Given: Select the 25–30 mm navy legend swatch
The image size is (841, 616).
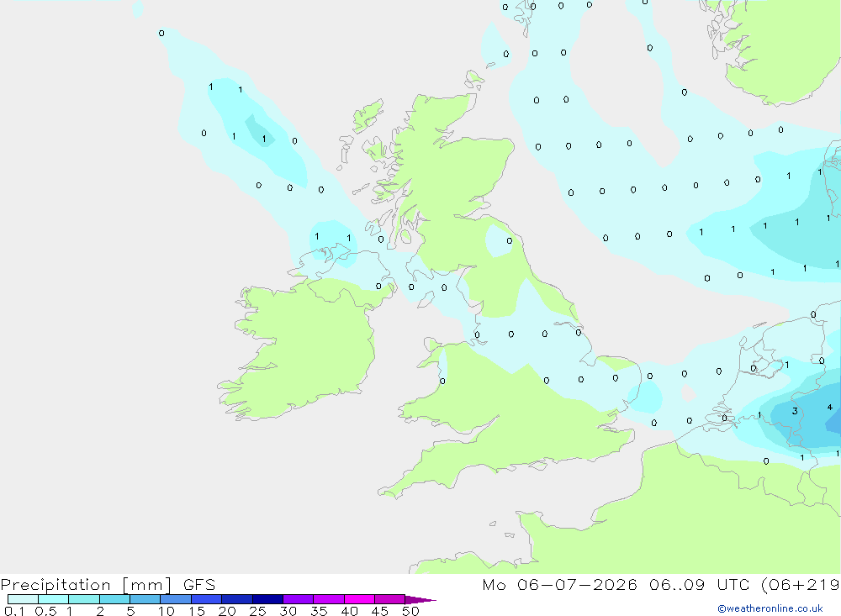Looking at the screenshot, I should coord(267,599).
